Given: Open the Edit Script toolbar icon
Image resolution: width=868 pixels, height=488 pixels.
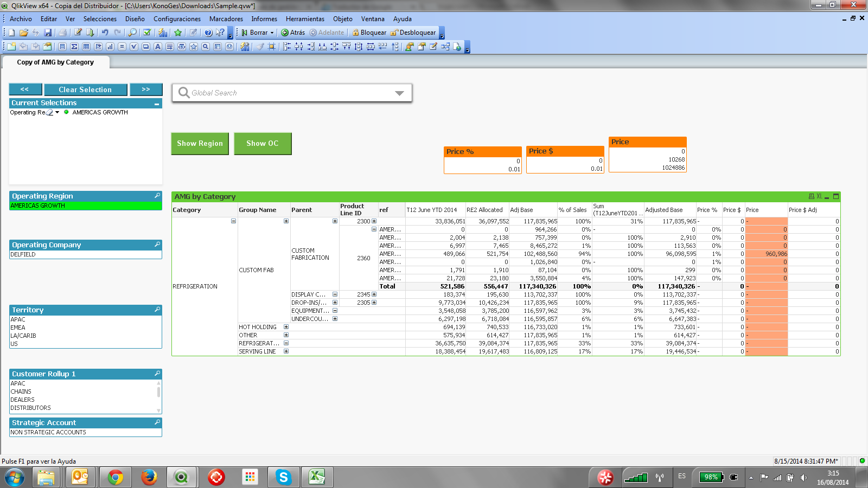Looking at the screenshot, I should coord(78,33).
